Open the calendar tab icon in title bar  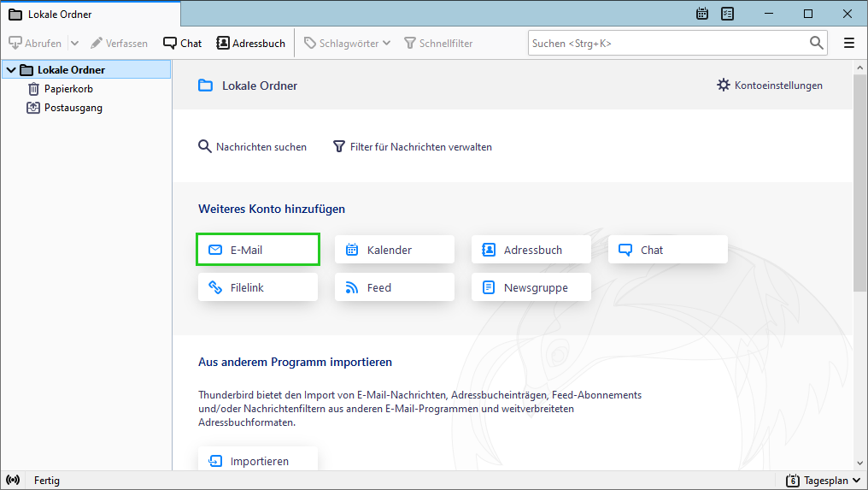click(702, 14)
